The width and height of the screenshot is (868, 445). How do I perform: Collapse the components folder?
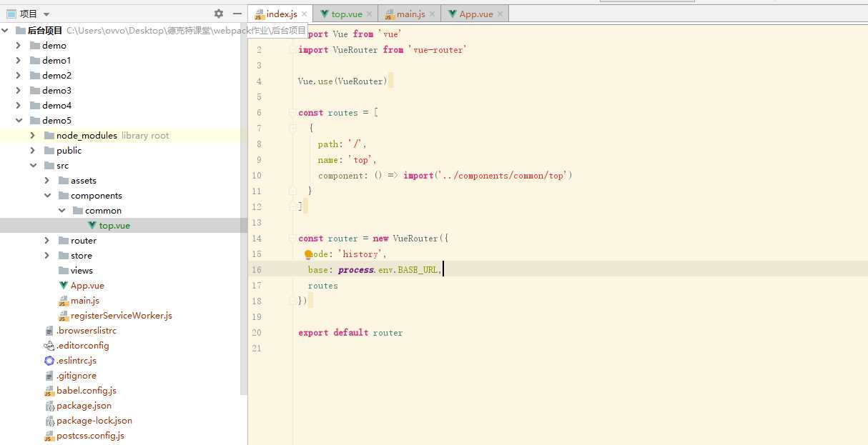click(47, 196)
